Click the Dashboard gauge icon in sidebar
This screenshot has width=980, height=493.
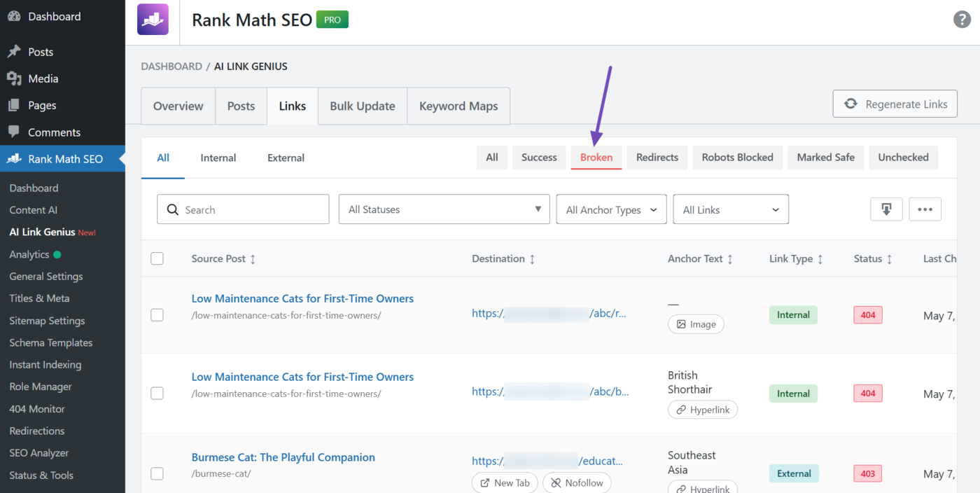14,16
